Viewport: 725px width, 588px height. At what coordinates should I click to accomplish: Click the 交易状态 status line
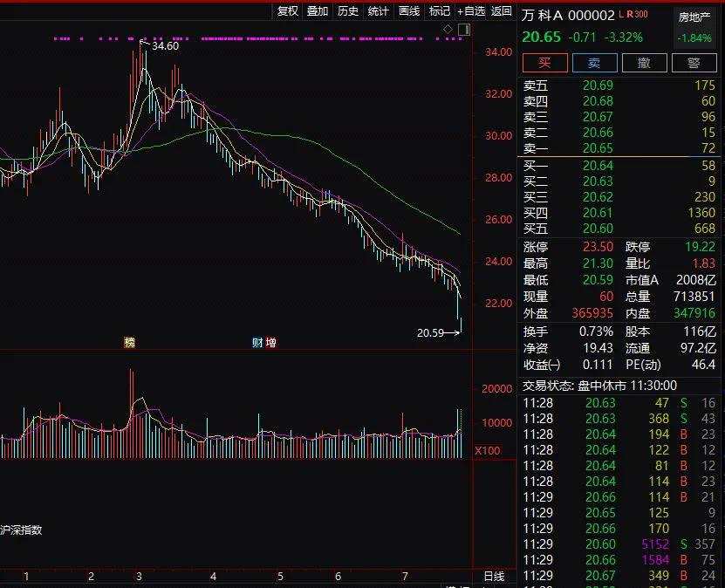(599, 386)
